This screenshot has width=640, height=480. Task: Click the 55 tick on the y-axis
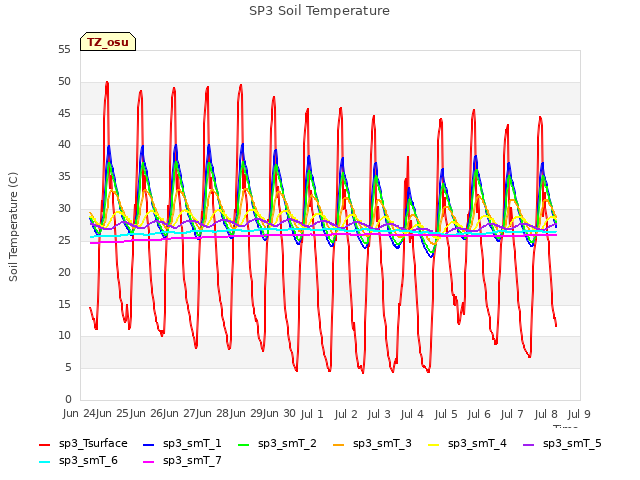point(64,50)
